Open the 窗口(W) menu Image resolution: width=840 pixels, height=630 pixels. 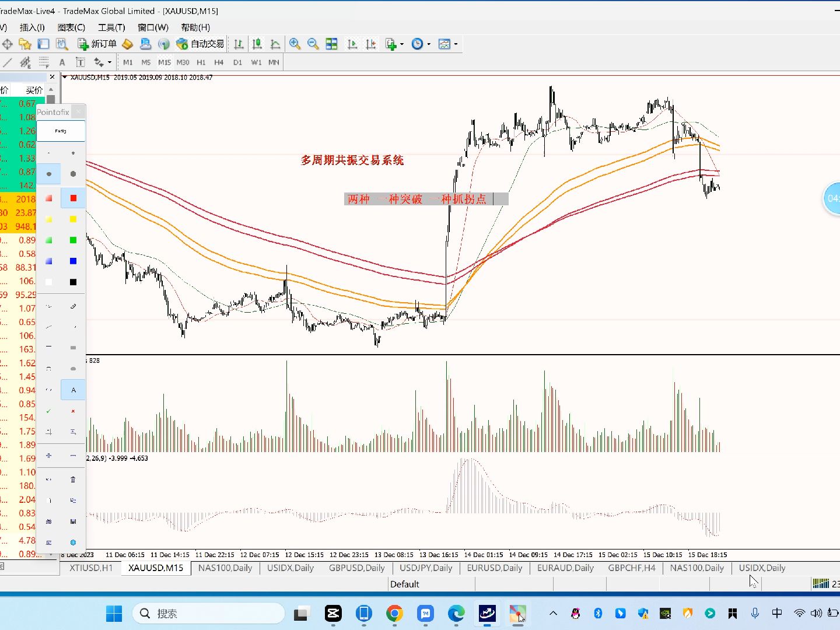pyautogui.click(x=153, y=27)
